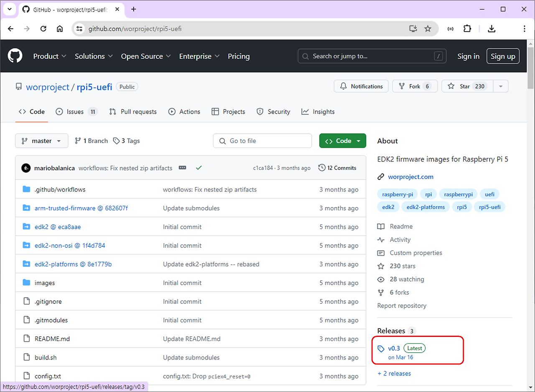Click the link icon beside worproject.com
Image resolution: width=535 pixels, height=392 pixels.
tap(381, 177)
